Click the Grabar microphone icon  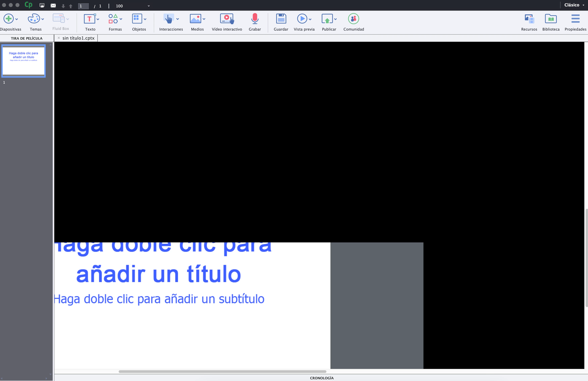coord(255,19)
